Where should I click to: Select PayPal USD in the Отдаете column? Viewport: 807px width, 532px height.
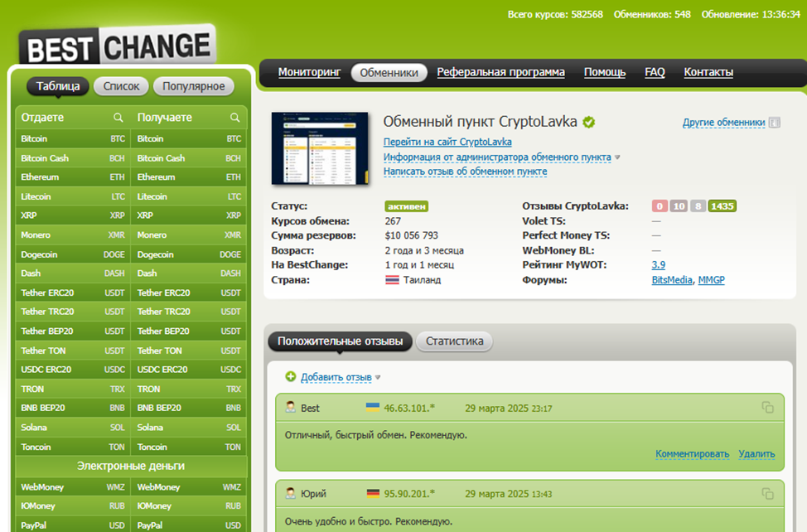tap(73, 525)
